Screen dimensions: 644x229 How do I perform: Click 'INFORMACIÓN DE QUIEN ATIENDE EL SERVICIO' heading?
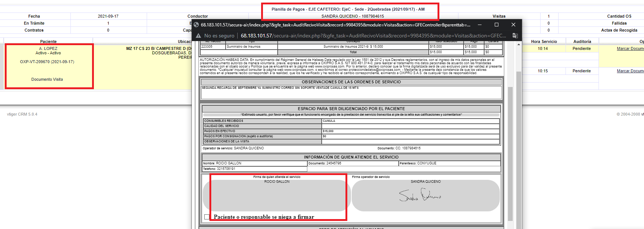coord(351,157)
